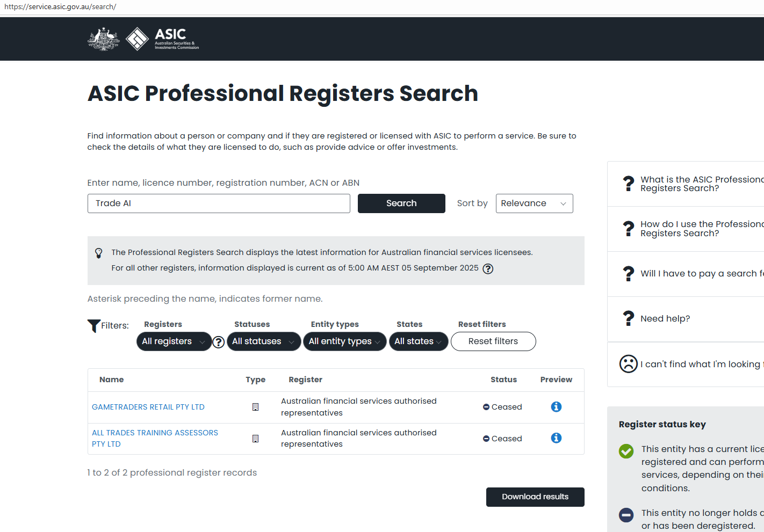This screenshot has height=532, width=764.
Task: Click the lightbulb tip icon in notice
Action: (x=99, y=253)
